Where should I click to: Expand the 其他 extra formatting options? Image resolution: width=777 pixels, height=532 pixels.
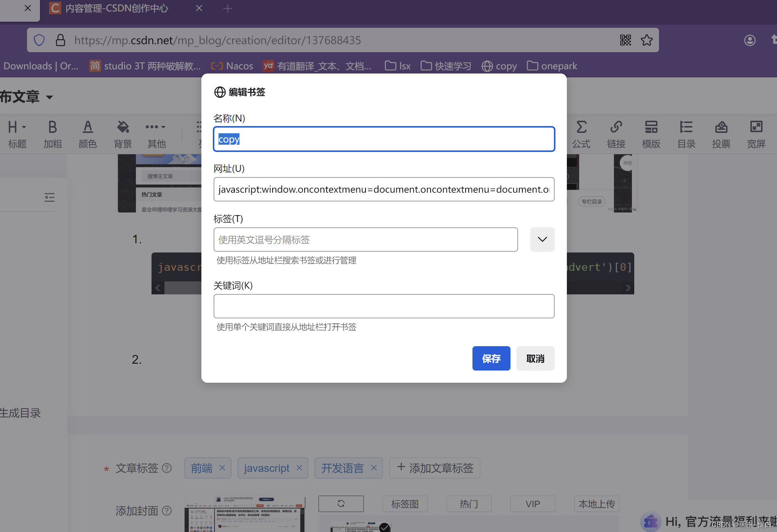pos(156,134)
